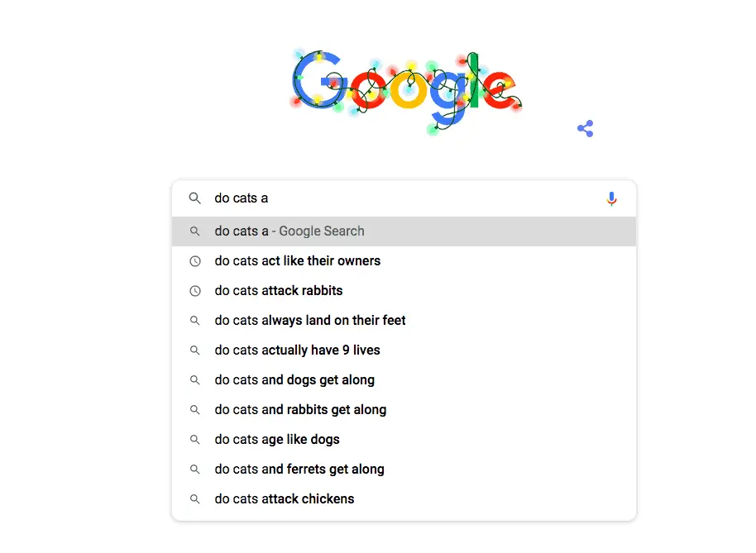Select 'do cats attack chickens' suggestion

coord(404,499)
